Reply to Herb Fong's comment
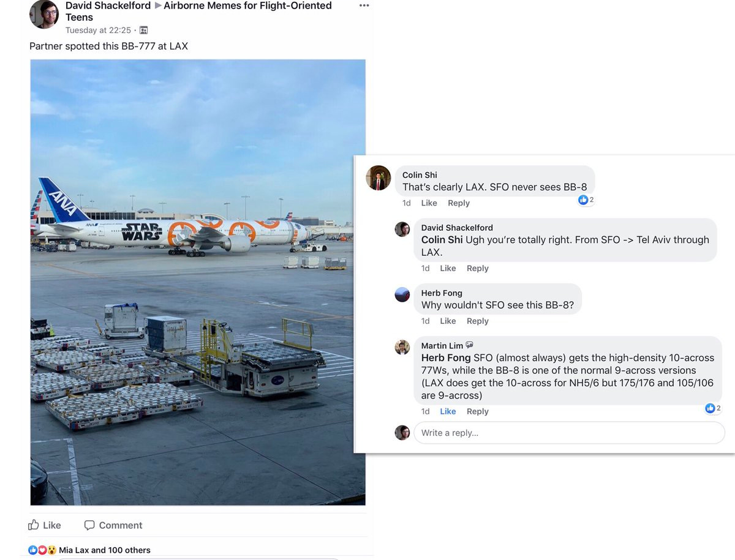This screenshot has width=735, height=560. coord(478,321)
